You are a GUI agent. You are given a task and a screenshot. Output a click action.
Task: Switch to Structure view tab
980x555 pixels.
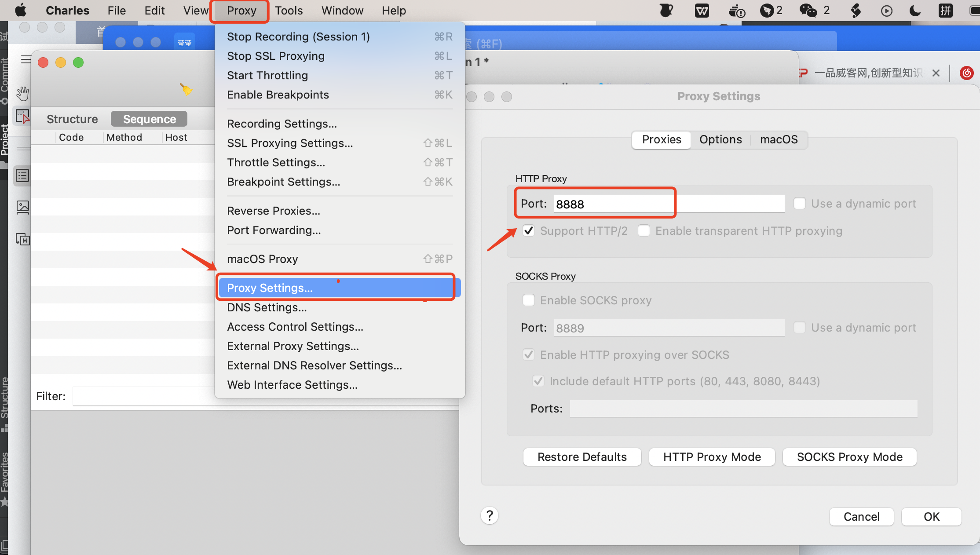pyautogui.click(x=72, y=119)
